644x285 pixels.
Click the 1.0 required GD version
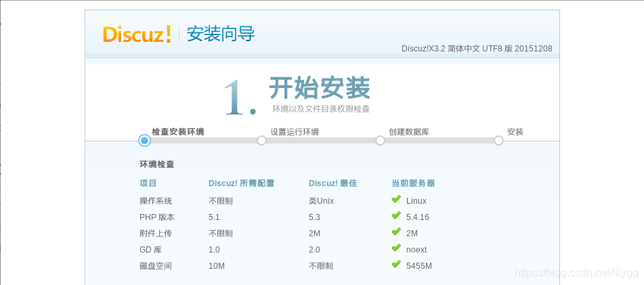[x=215, y=250]
